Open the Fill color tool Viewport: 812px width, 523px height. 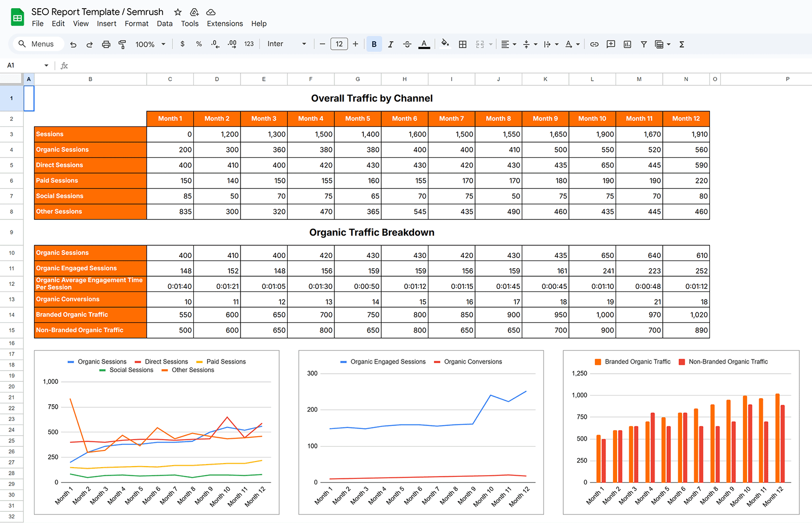point(445,44)
